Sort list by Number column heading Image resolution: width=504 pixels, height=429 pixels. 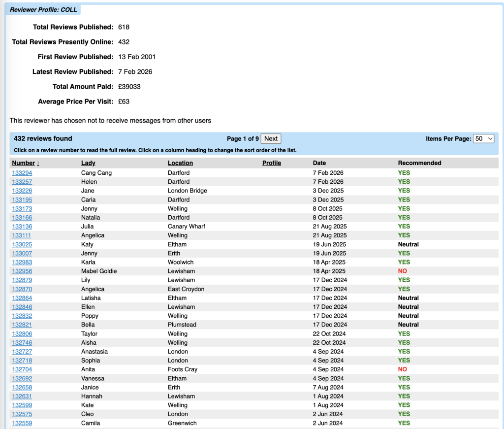click(x=24, y=163)
